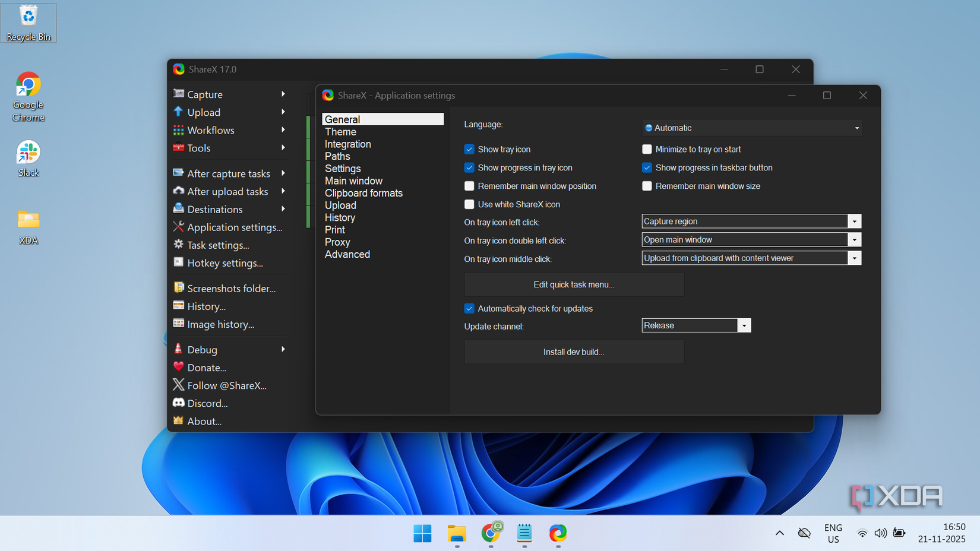The image size is (980, 551).
Task: Click the Debug cone icon
Action: 178,349
